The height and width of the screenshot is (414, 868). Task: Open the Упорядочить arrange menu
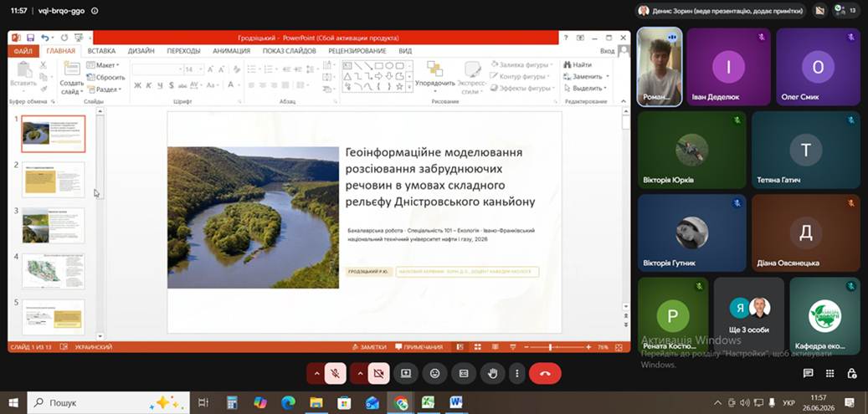tap(435, 76)
